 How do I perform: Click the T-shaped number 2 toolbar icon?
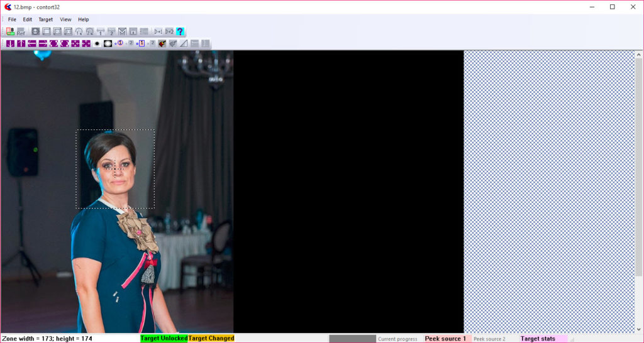point(111,31)
